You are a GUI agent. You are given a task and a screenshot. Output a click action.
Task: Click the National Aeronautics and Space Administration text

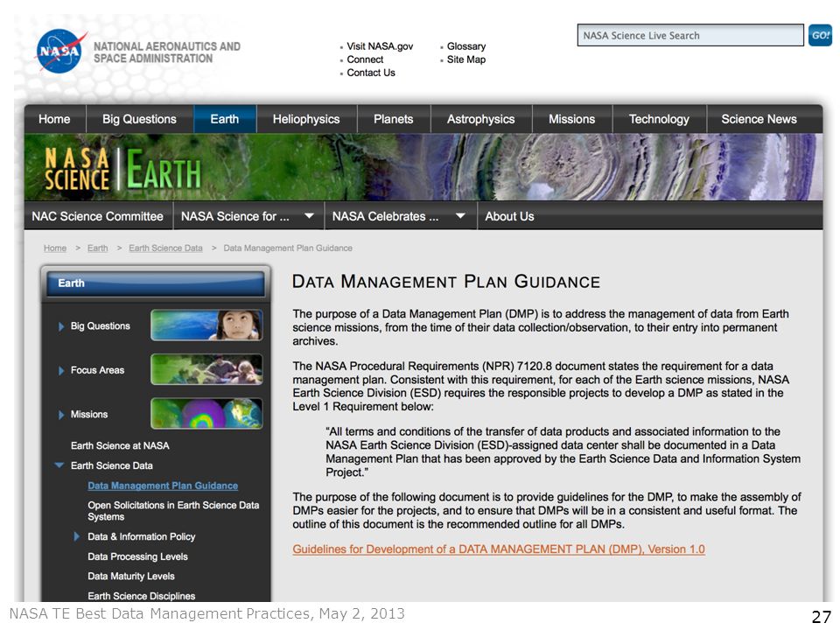coord(166,52)
